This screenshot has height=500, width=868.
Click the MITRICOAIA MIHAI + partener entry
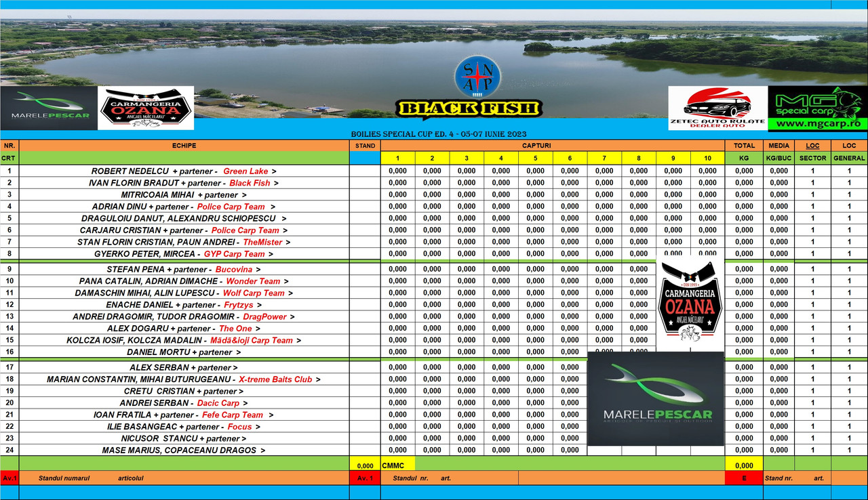(184, 195)
